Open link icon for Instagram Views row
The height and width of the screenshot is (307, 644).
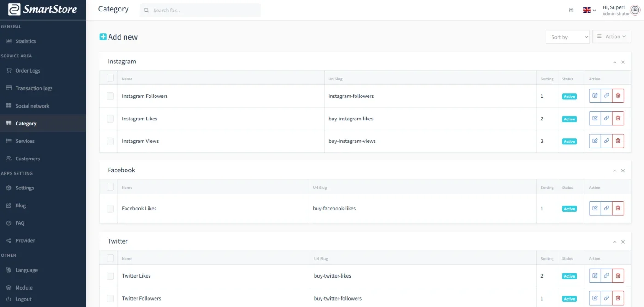tap(606, 141)
